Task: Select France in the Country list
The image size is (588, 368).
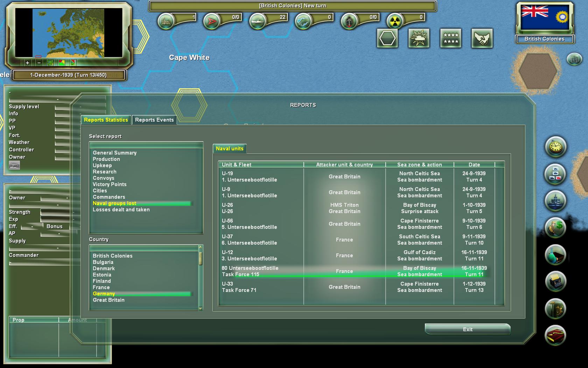Action: [x=101, y=287]
